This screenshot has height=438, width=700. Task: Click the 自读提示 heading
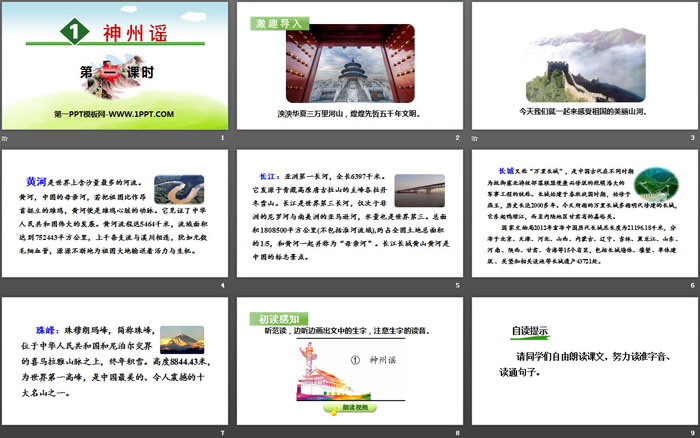[x=529, y=331]
